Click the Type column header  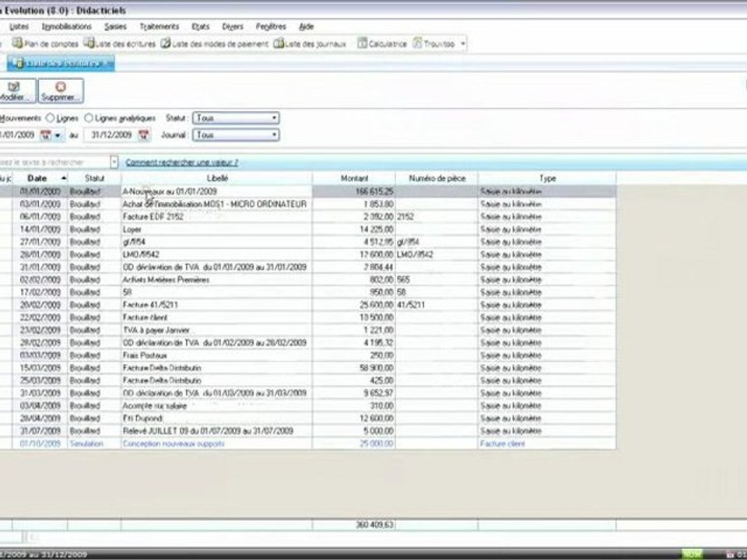547,178
